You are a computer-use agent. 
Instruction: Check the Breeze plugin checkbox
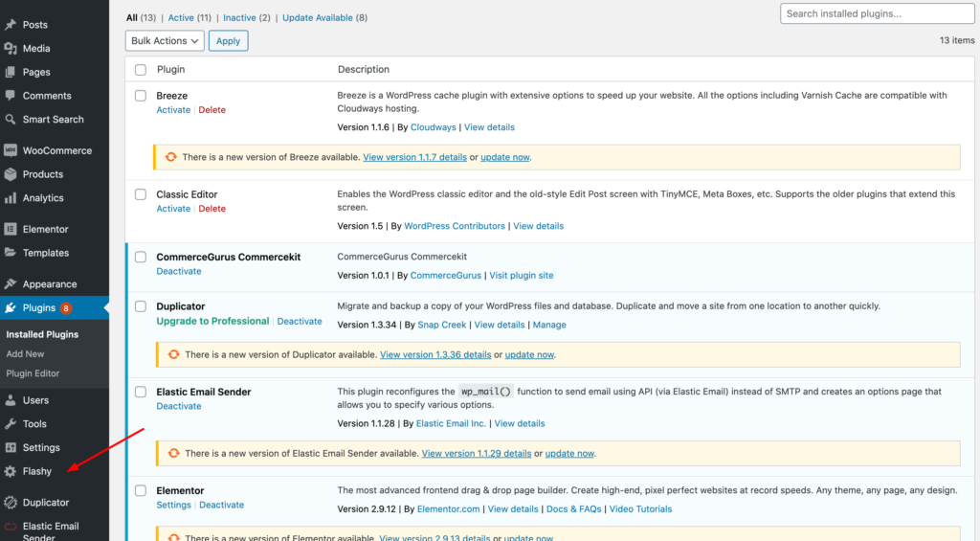click(x=141, y=96)
